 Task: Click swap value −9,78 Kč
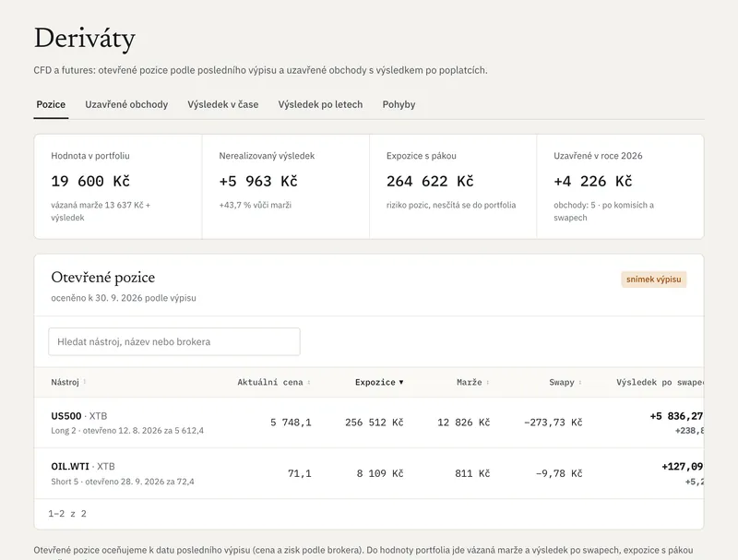559,473
